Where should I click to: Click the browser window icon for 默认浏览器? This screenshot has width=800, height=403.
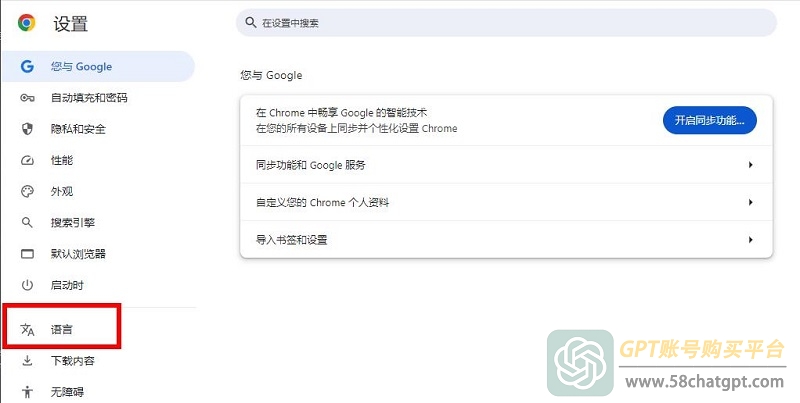pos(27,254)
